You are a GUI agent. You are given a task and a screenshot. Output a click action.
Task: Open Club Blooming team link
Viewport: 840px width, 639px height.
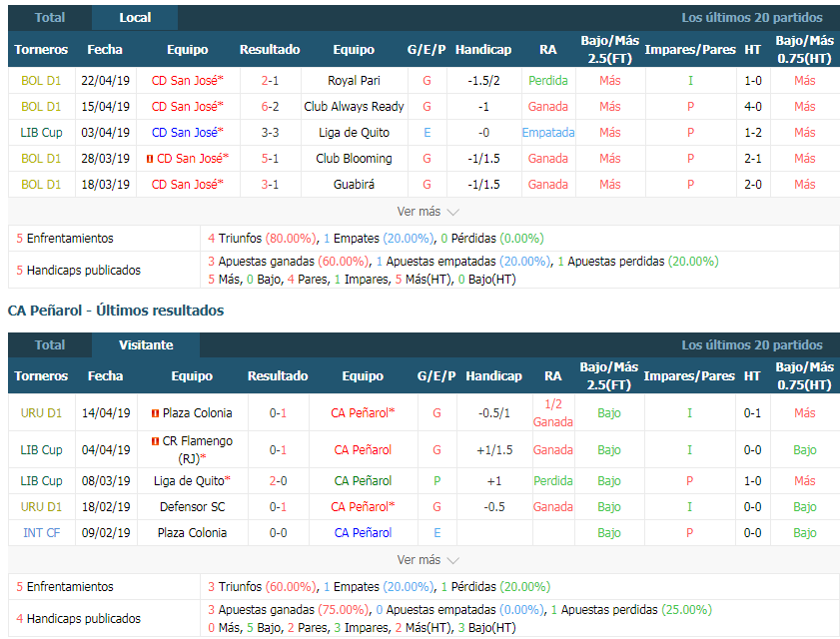coord(354,159)
